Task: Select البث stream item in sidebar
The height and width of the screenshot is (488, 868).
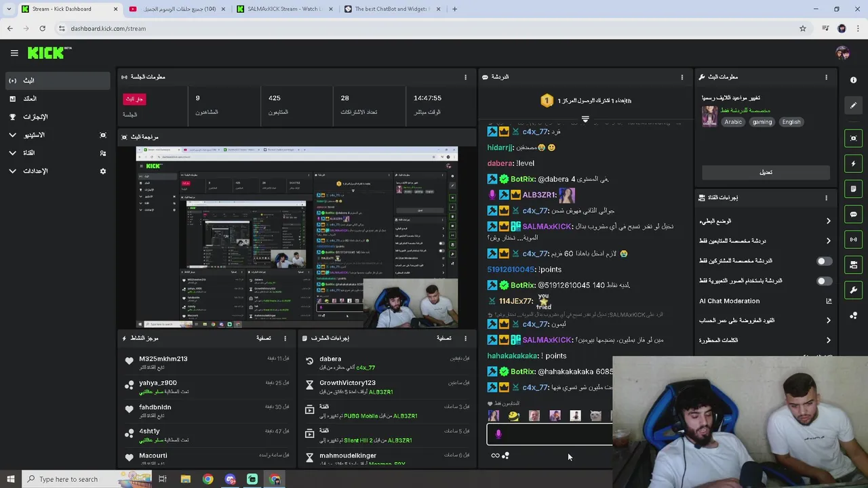Action: (x=56, y=81)
